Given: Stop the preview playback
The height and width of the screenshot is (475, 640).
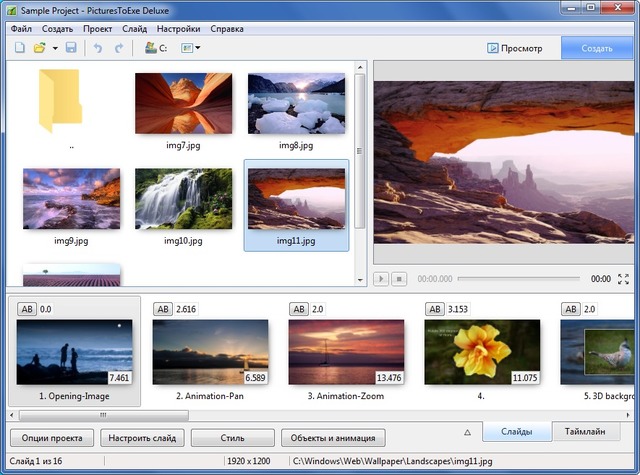Looking at the screenshot, I should (400, 279).
